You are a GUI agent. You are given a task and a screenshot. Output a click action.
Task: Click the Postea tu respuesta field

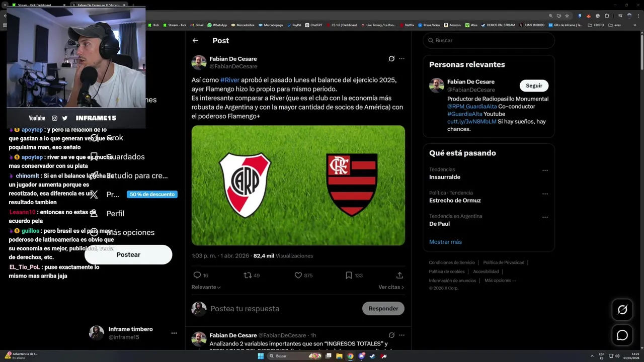pyautogui.click(x=284, y=309)
